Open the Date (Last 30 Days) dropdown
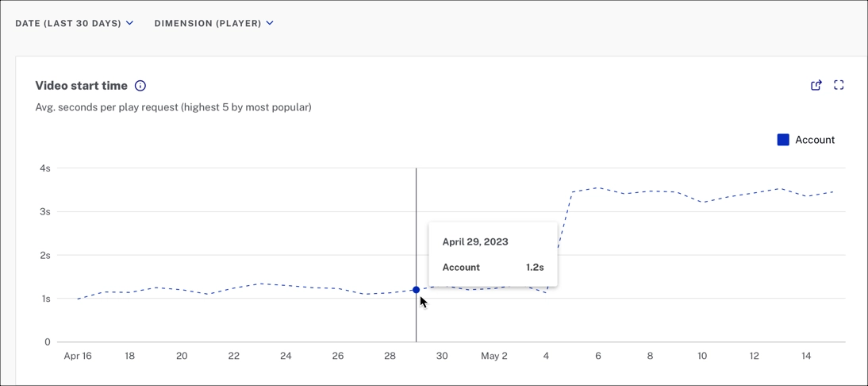The height and width of the screenshot is (386, 868). (74, 23)
